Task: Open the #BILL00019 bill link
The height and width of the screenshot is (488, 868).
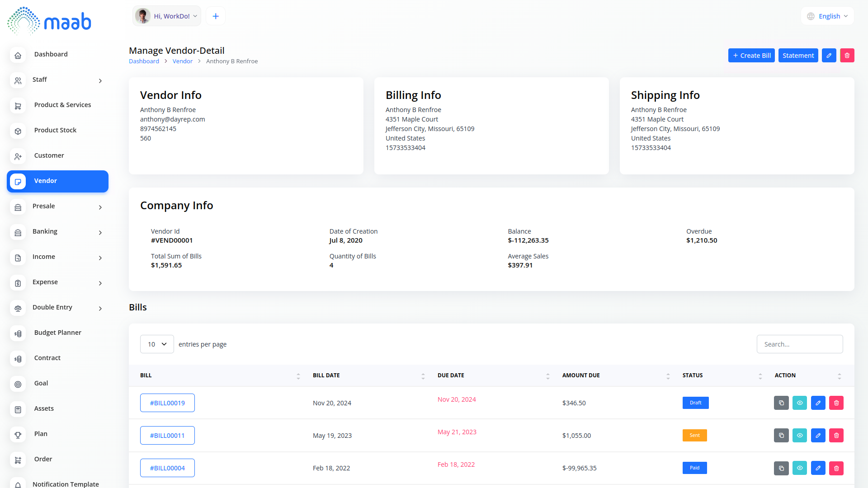Action: (167, 403)
